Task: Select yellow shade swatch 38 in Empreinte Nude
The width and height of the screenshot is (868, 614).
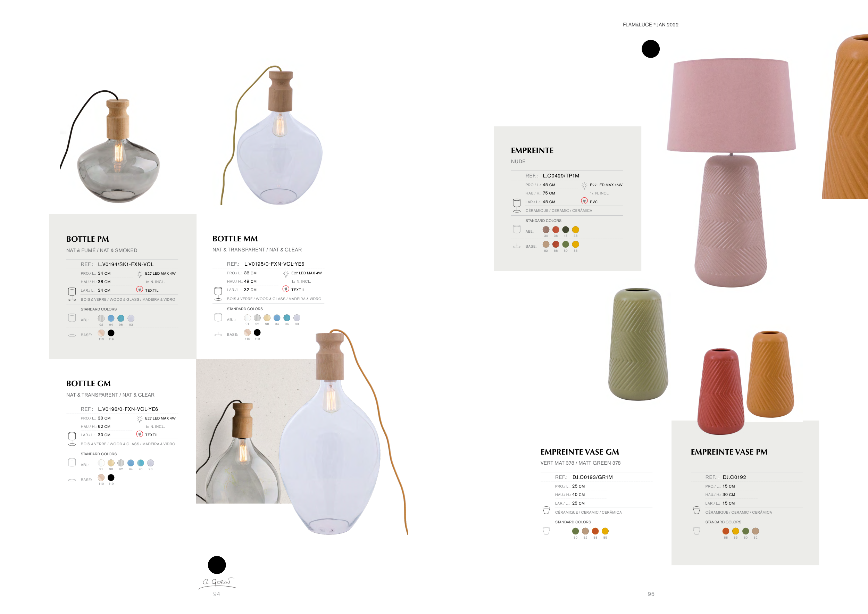Action: (575, 230)
